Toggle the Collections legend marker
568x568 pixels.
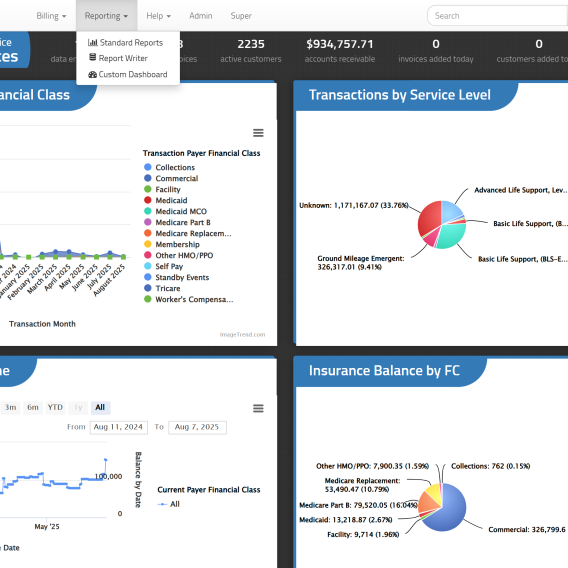point(147,167)
